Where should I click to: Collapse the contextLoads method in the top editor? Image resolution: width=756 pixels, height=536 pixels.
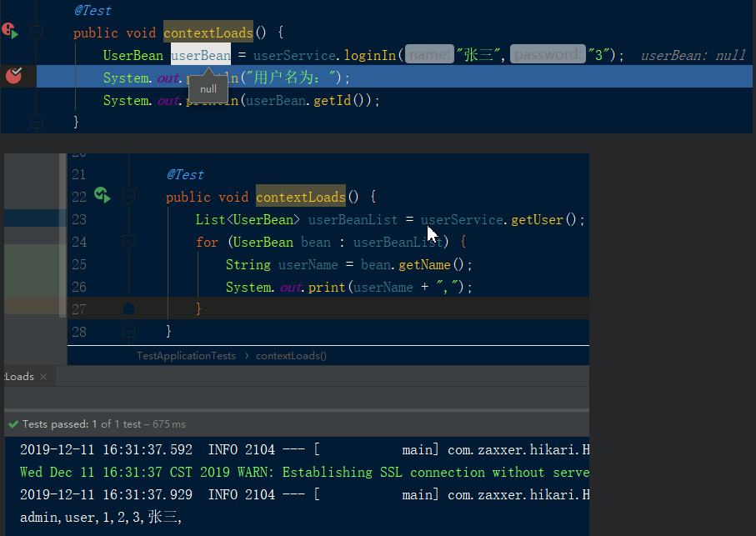[x=36, y=33]
